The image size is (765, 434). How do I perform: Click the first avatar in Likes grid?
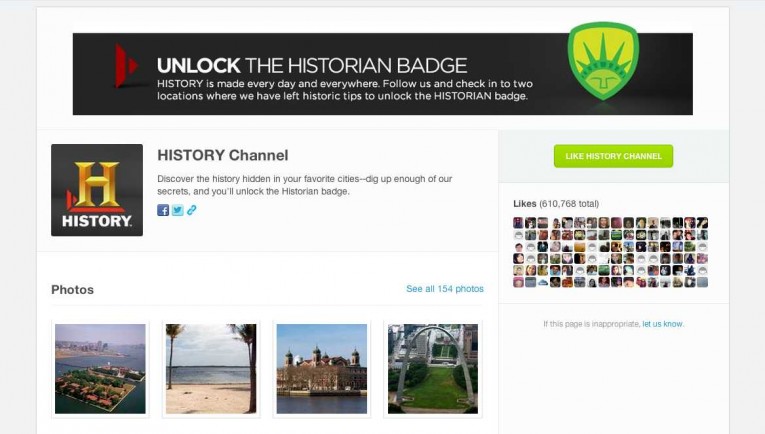click(x=518, y=223)
